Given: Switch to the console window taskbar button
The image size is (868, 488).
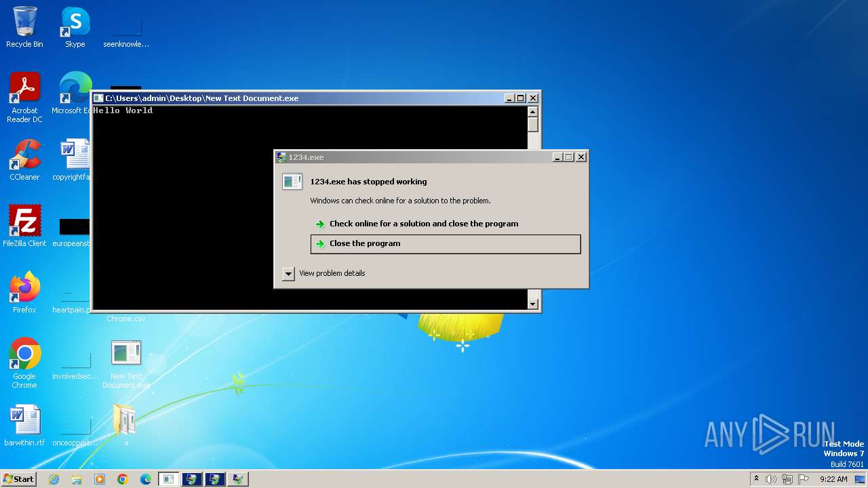Looking at the screenshot, I should coord(169,479).
